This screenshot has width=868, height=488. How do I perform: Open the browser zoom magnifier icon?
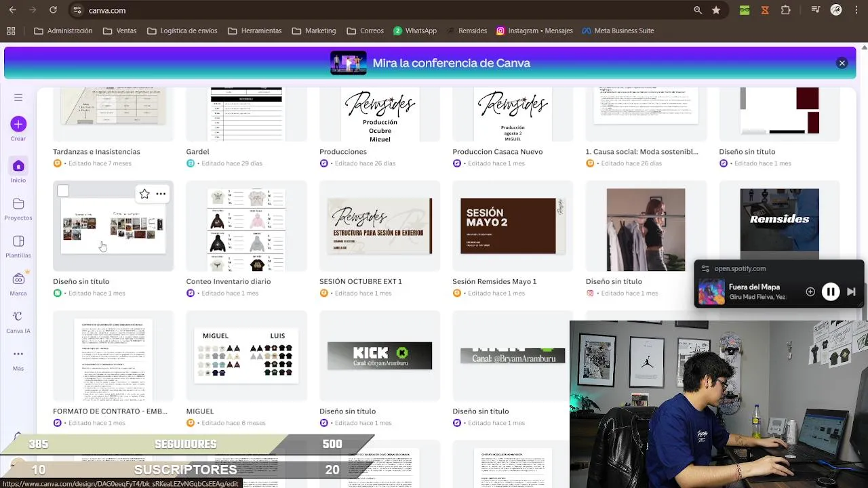coord(698,10)
